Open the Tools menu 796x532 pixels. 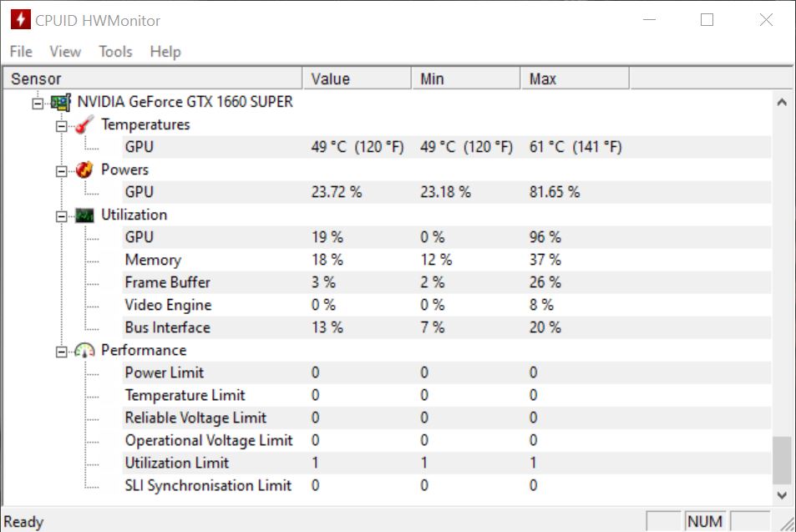pyautogui.click(x=115, y=52)
